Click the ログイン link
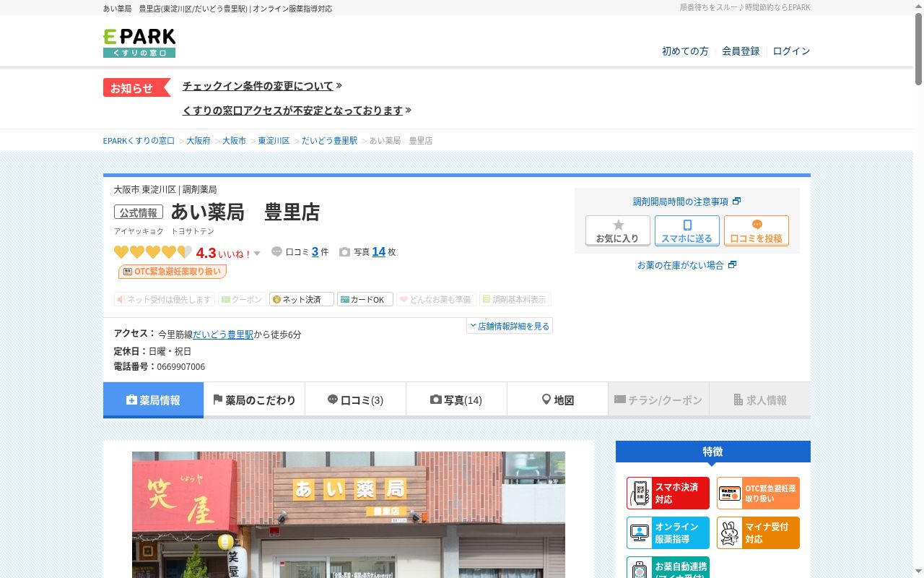The height and width of the screenshot is (578, 924). [x=791, y=51]
